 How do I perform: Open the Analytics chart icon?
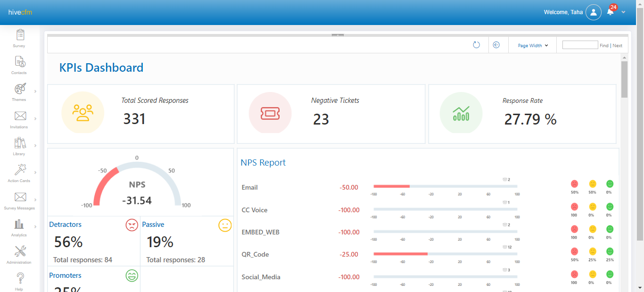coord(19,224)
